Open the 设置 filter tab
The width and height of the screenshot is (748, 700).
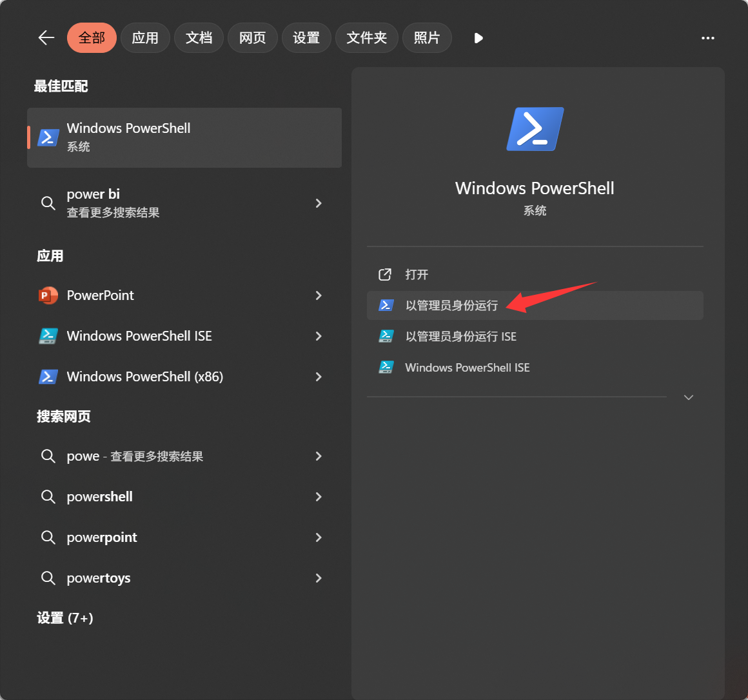[306, 37]
